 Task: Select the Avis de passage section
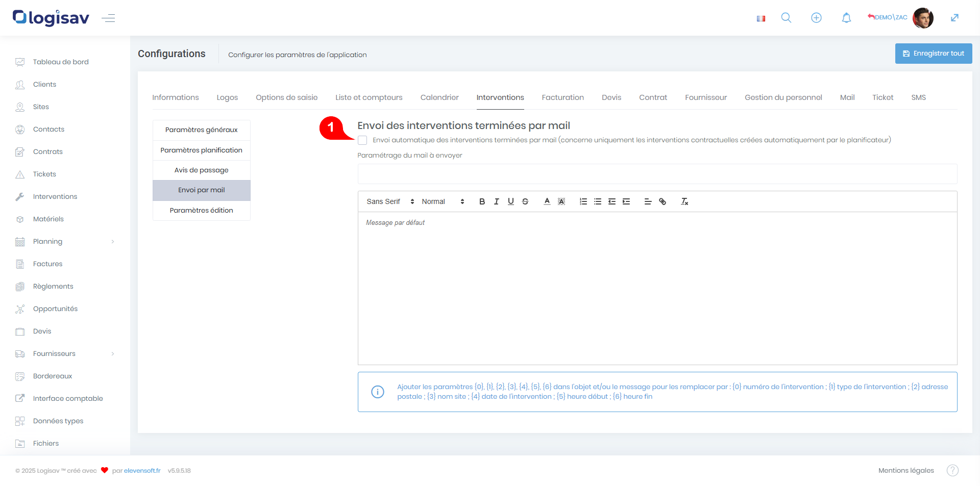201,170
